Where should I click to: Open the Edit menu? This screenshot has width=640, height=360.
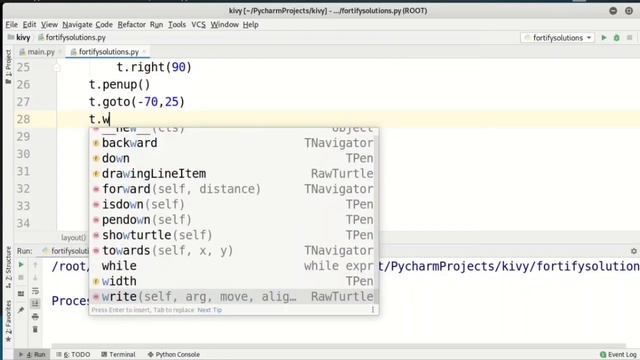point(29,24)
